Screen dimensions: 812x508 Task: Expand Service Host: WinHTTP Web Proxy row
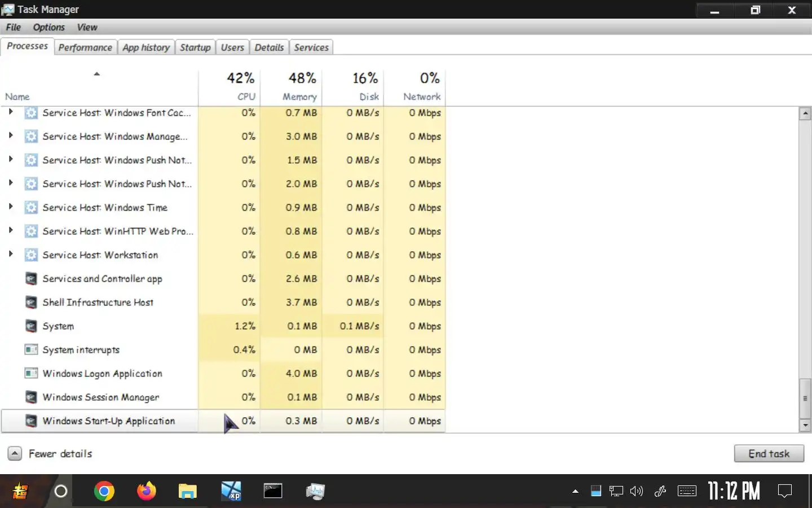point(11,230)
